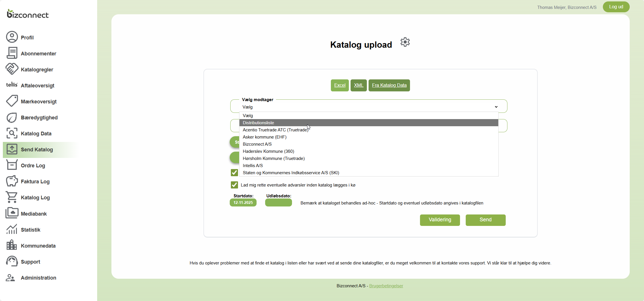This screenshot has height=301, width=644.
Task: Open the Vælg modtager dropdown
Action: [369, 107]
